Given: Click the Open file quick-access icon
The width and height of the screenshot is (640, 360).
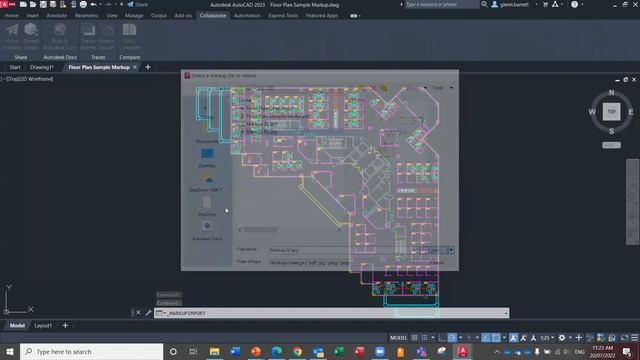Looking at the screenshot, I should [33, 4].
